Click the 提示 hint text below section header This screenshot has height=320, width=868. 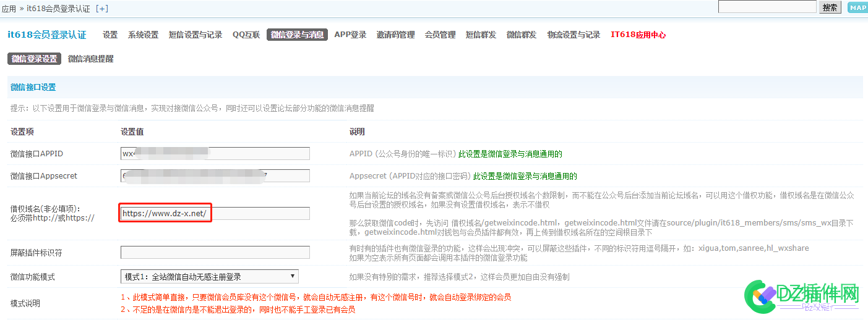192,108
